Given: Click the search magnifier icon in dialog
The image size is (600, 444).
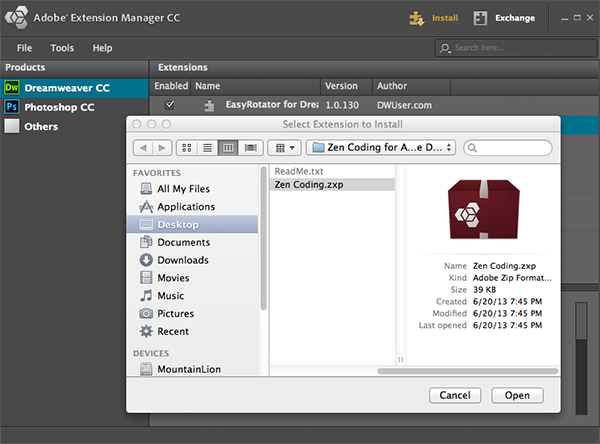Looking at the screenshot, I should point(473,148).
